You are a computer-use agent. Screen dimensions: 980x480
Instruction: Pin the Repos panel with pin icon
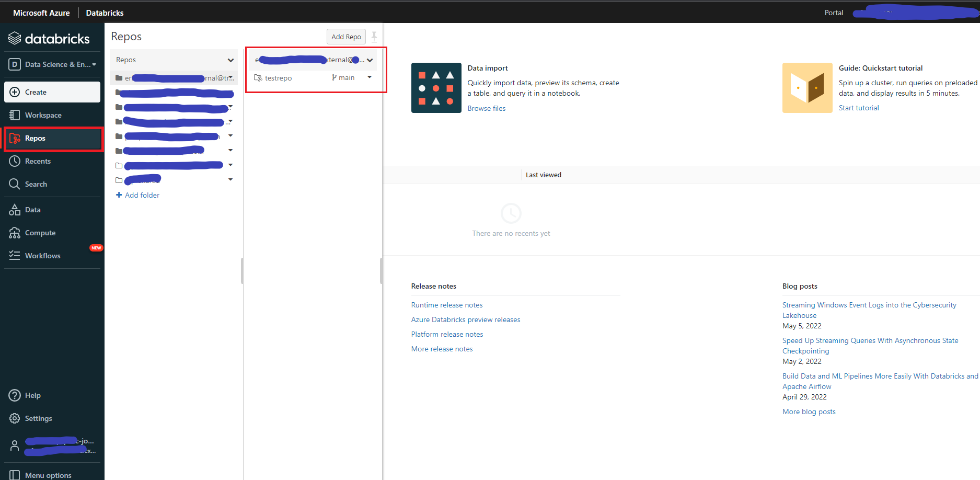(x=374, y=37)
